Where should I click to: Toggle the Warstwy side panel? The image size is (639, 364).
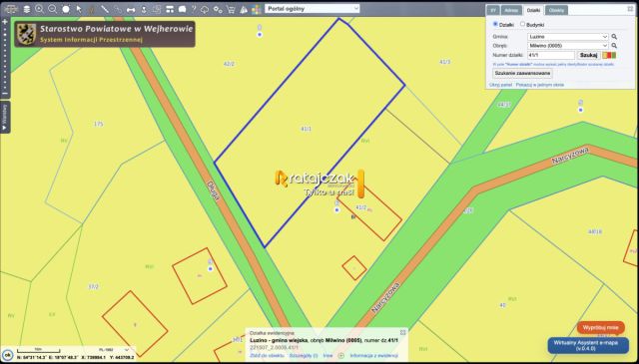5,118
